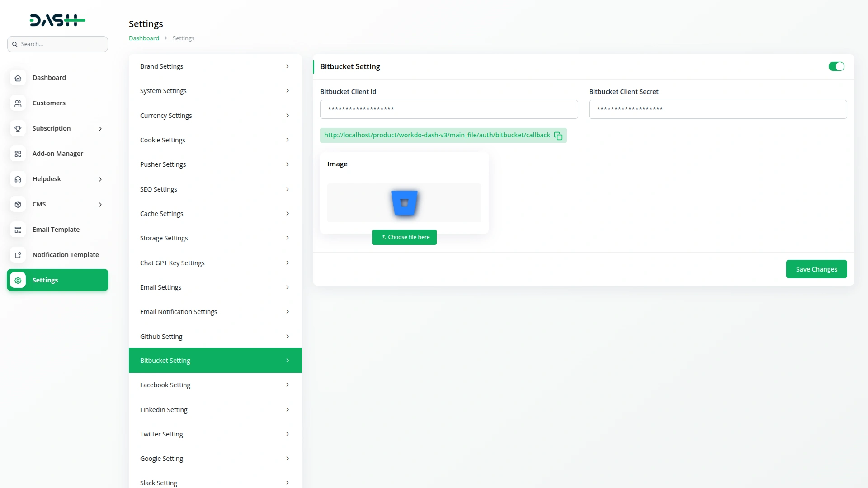Click the Settings gear icon
Viewport: 868px width, 488px height.
click(18, 280)
